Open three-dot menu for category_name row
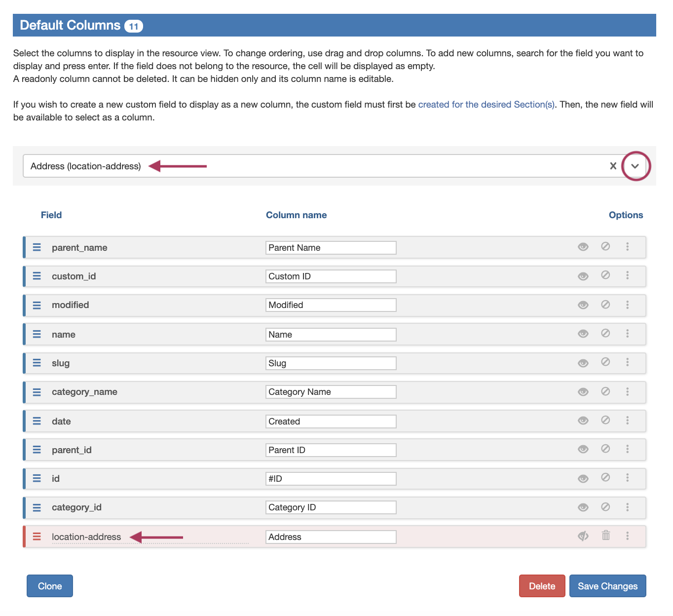The width and height of the screenshot is (673, 616). [628, 391]
